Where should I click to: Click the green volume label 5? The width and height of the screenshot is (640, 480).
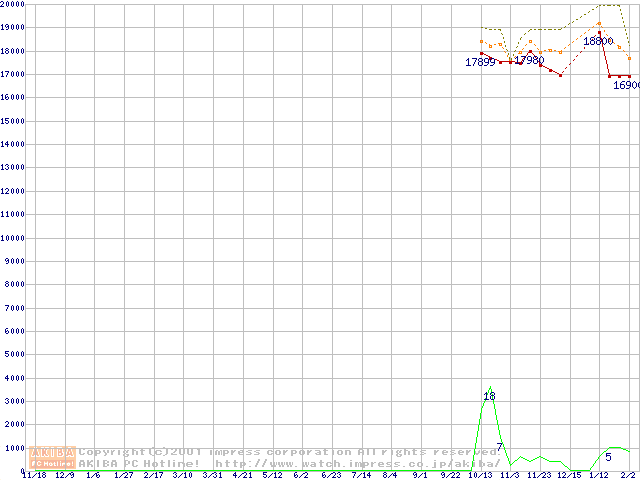pyautogui.click(x=608, y=458)
